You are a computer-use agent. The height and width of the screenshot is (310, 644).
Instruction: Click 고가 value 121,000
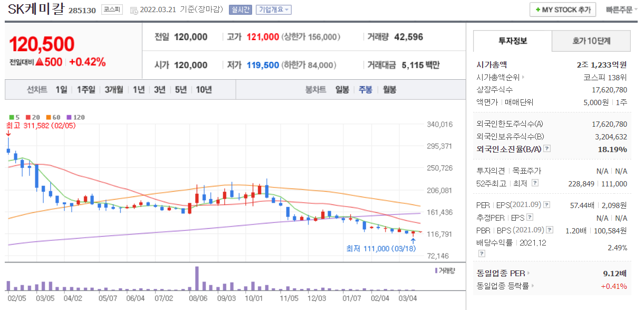(x=263, y=37)
